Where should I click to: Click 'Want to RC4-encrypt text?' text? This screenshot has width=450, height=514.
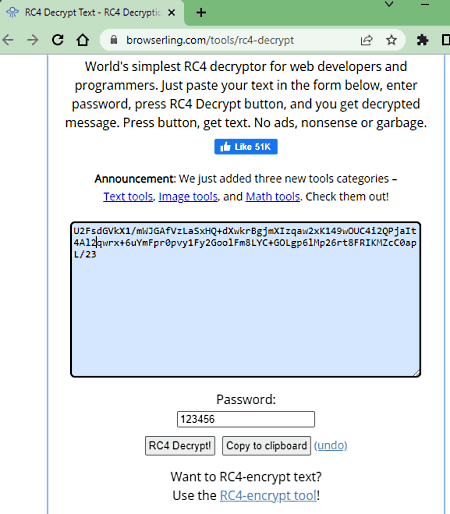[246, 477]
